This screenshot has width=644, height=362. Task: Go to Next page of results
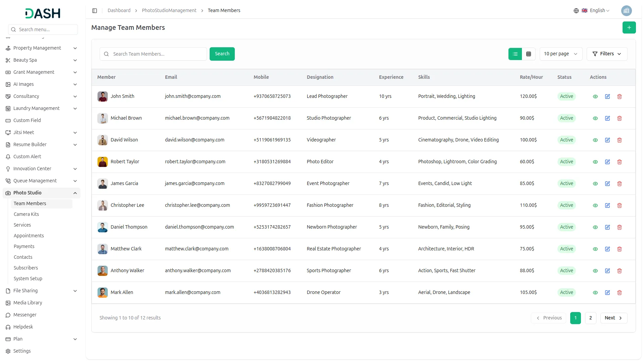pos(613,318)
